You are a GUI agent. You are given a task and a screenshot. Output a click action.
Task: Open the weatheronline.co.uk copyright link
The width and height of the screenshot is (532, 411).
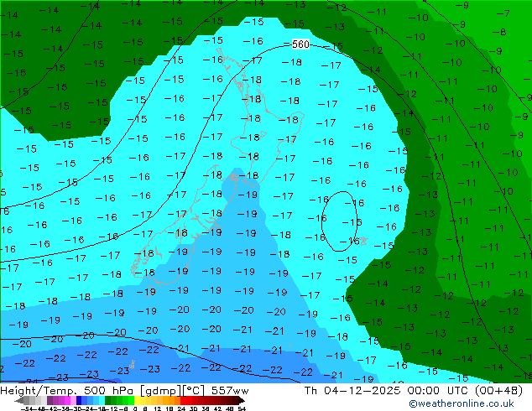click(461, 403)
